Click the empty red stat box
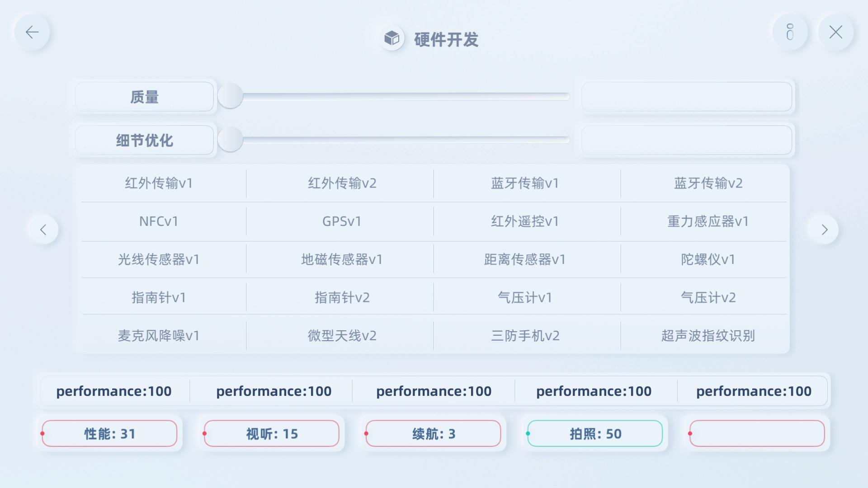The height and width of the screenshot is (488, 868). pyautogui.click(x=757, y=434)
